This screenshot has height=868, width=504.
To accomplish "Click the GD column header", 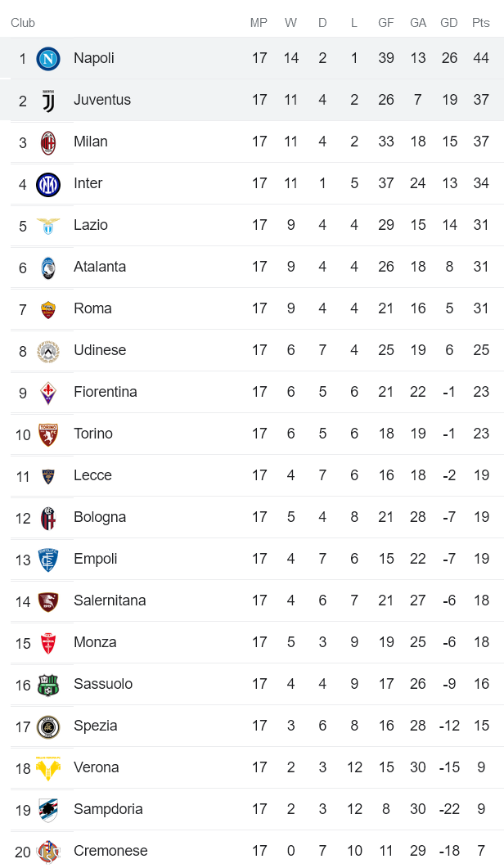I will pos(449,23).
